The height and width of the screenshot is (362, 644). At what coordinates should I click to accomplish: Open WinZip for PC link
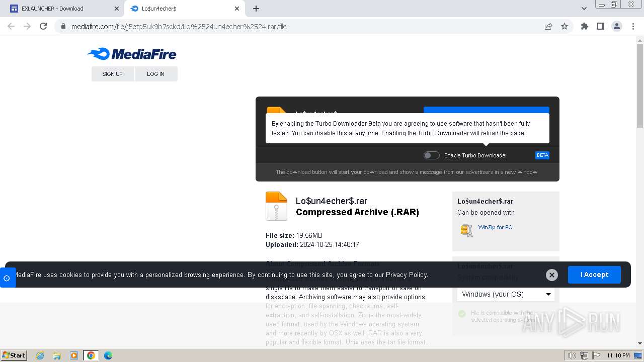[x=495, y=227]
